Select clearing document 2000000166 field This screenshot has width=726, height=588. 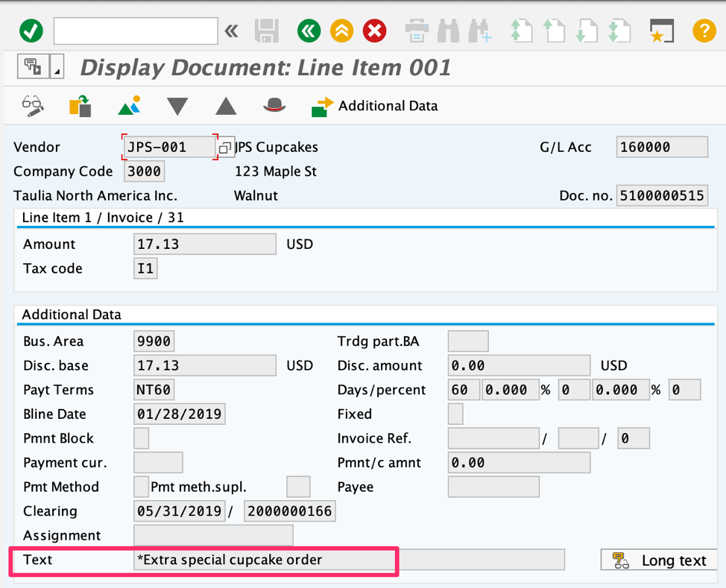[x=290, y=511]
